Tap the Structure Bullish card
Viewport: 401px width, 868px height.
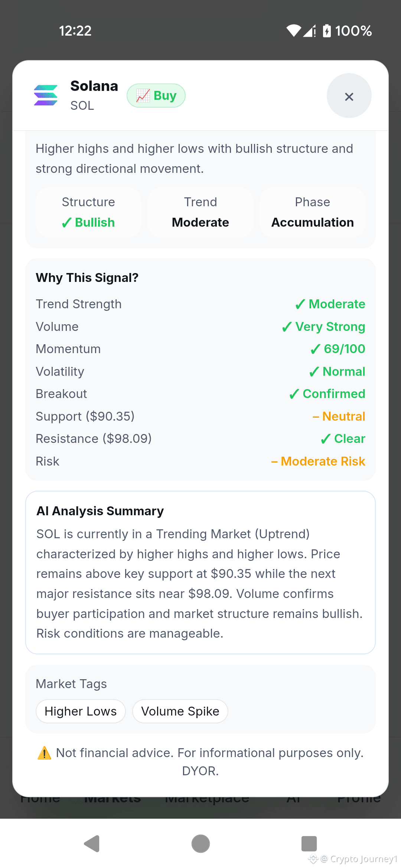(88, 212)
